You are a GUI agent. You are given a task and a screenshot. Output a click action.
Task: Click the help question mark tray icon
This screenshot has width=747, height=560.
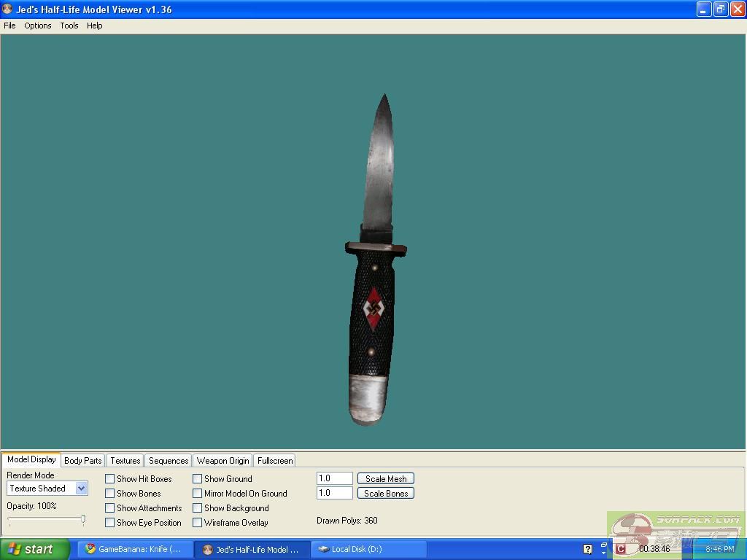[x=587, y=549]
